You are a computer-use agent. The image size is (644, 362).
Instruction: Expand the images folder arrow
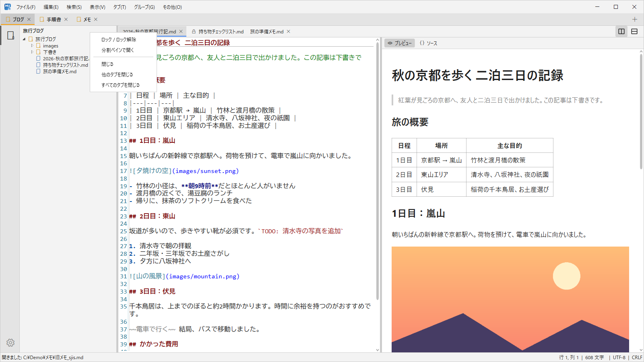pos(32,46)
